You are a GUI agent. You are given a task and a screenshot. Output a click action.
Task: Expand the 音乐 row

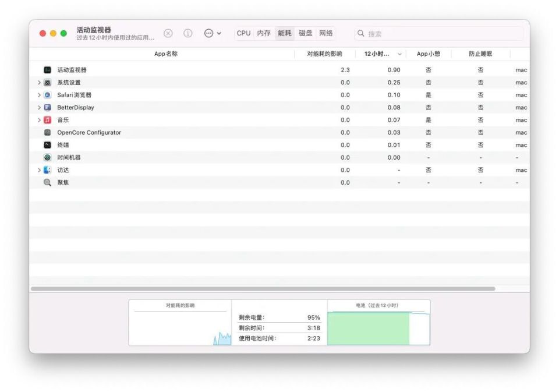pos(39,120)
